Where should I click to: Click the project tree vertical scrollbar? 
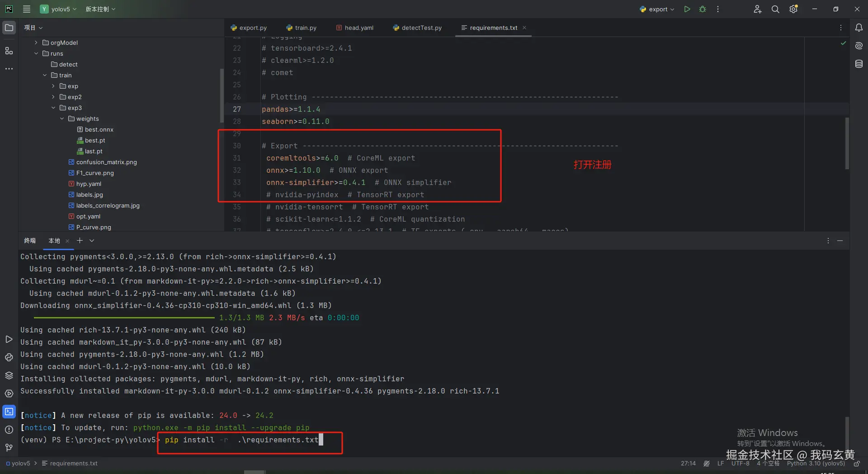222,95
